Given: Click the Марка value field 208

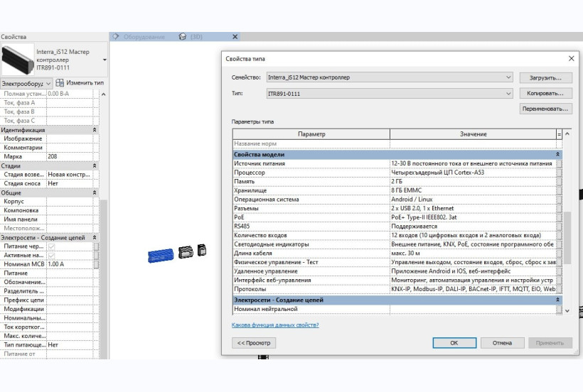Looking at the screenshot, I should (x=70, y=157).
